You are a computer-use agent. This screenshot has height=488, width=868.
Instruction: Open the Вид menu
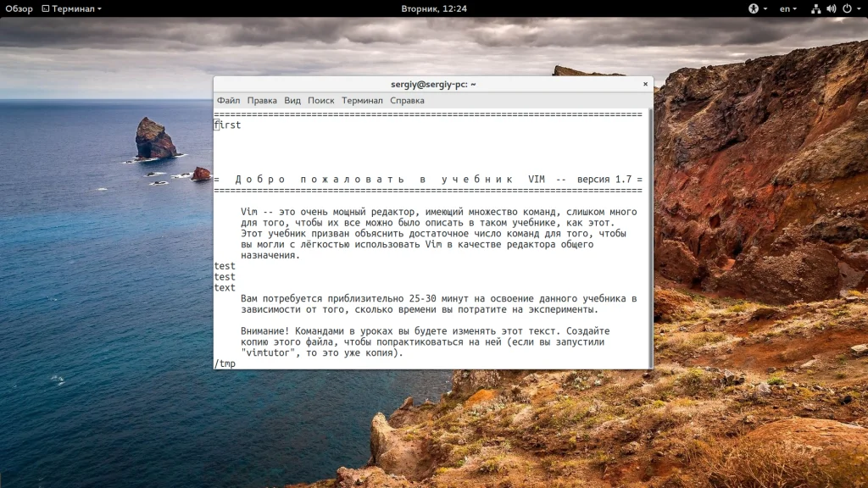tap(292, 100)
